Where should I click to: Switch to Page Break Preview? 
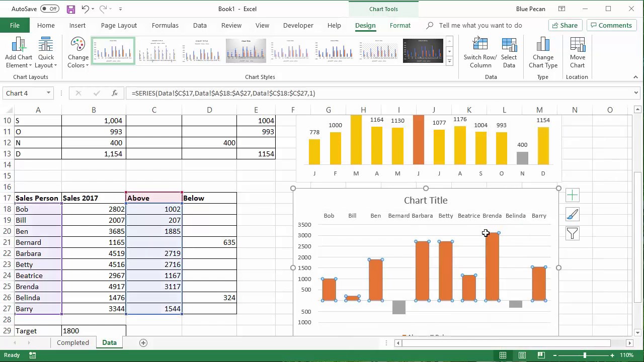pyautogui.click(x=541, y=355)
